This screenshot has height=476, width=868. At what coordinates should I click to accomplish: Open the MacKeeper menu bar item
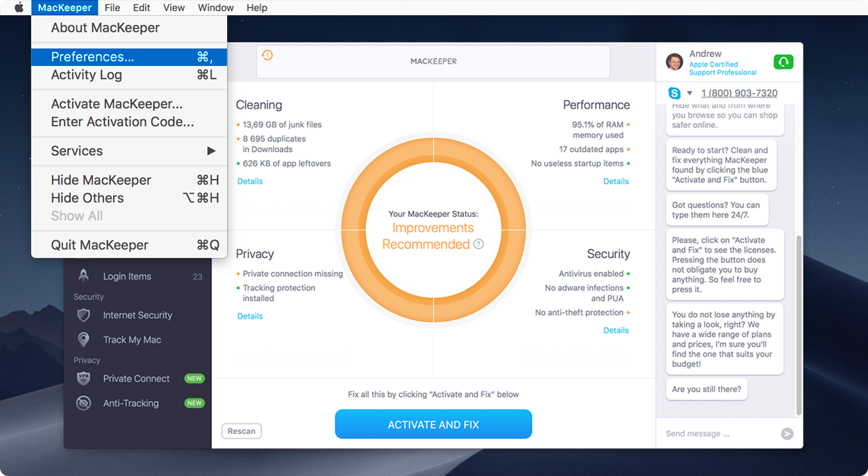(x=65, y=8)
